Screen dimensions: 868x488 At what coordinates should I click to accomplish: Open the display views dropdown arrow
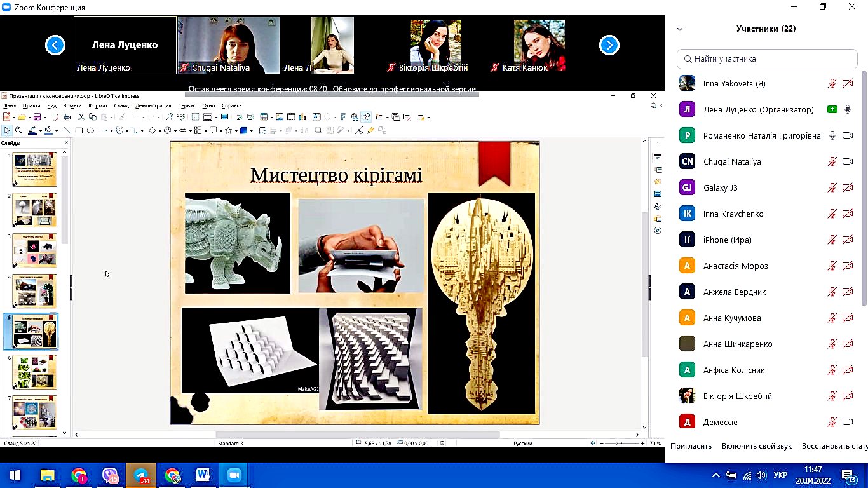pos(217,118)
